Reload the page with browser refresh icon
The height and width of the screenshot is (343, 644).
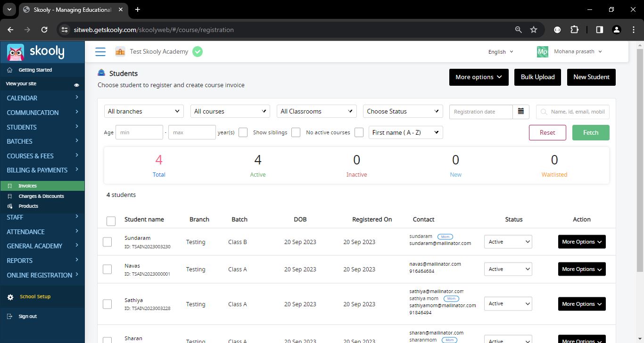click(44, 30)
